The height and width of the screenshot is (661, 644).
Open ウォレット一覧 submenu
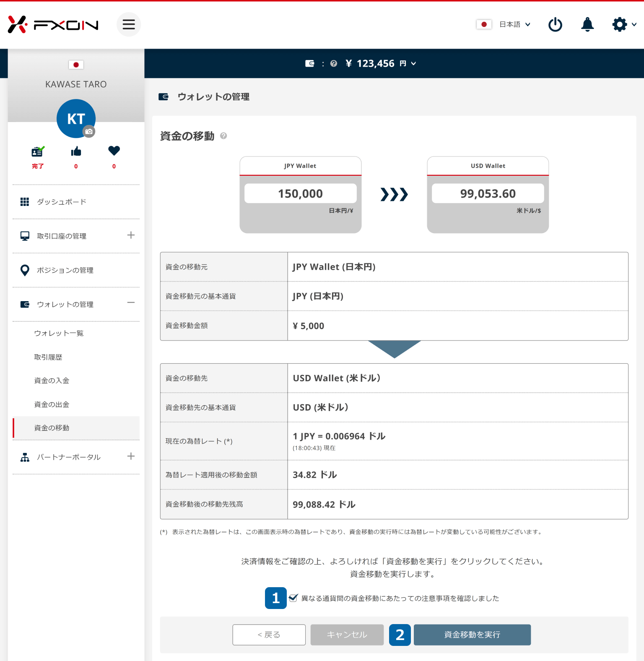coord(59,333)
